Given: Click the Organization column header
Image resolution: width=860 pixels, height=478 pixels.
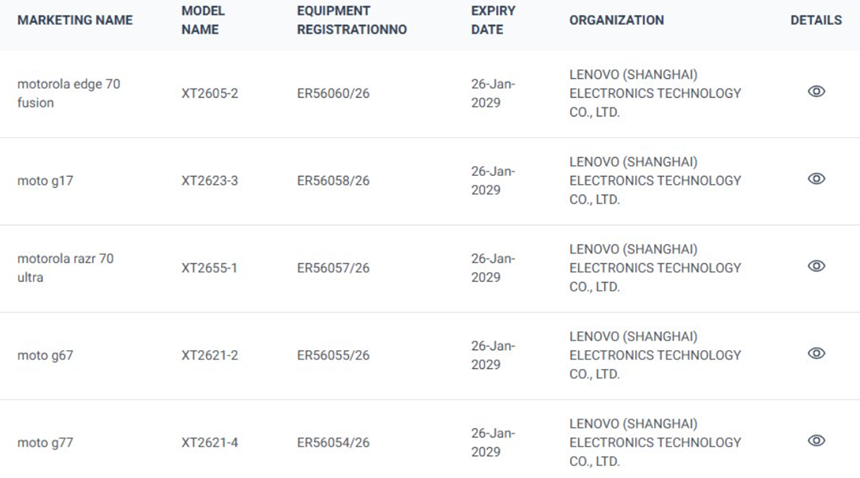Looking at the screenshot, I should point(616,20).
